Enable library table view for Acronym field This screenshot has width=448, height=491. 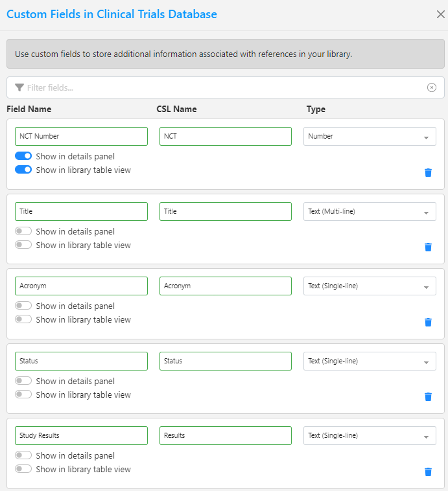tap(23, 319)
